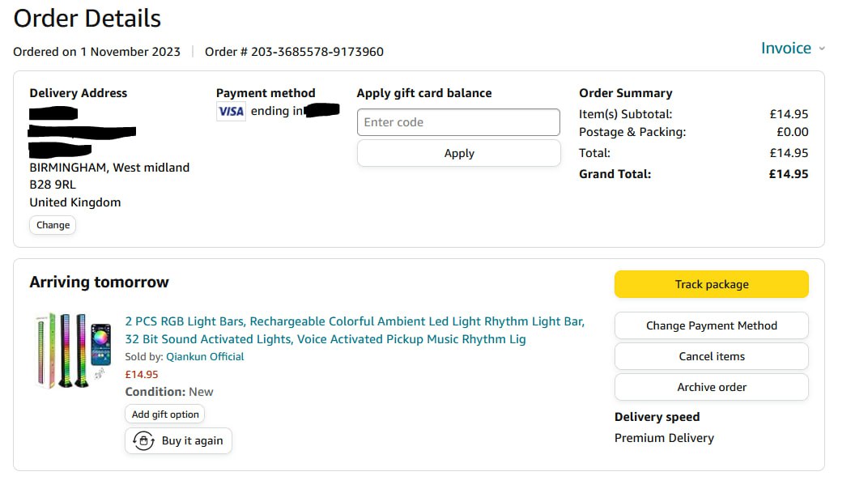Click the Arriving tomorrow heading
Screen dimensions: 868x493
99,283
